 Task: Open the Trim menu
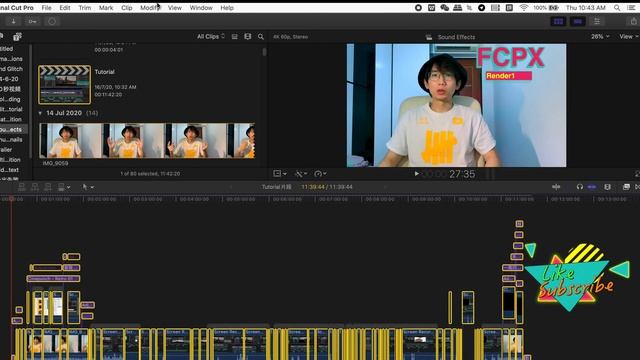point(84,8)
